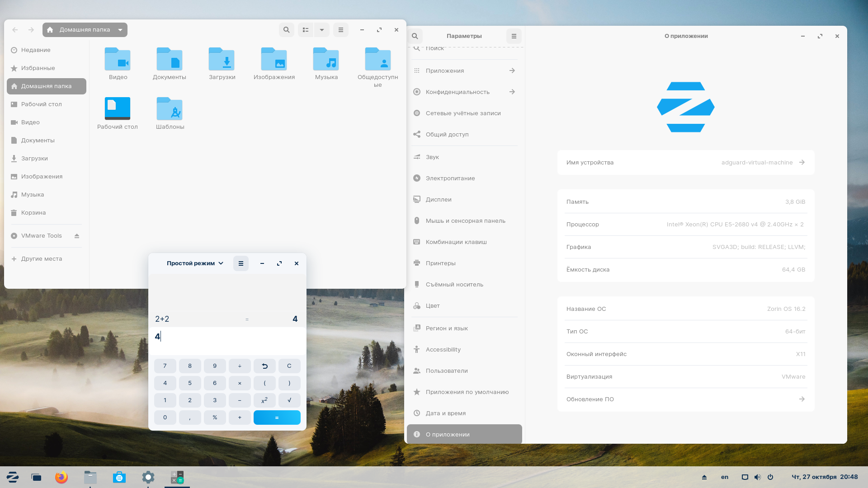Image resolution: width=868 pixels, height=488 pixels.
Task: Click the backspace button on calculator
Action: click(x=264, y=366)
